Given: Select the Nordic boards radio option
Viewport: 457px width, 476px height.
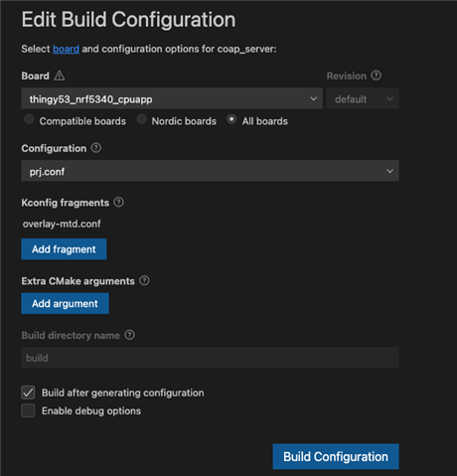Looking at the screenshot, I should 142,119.
